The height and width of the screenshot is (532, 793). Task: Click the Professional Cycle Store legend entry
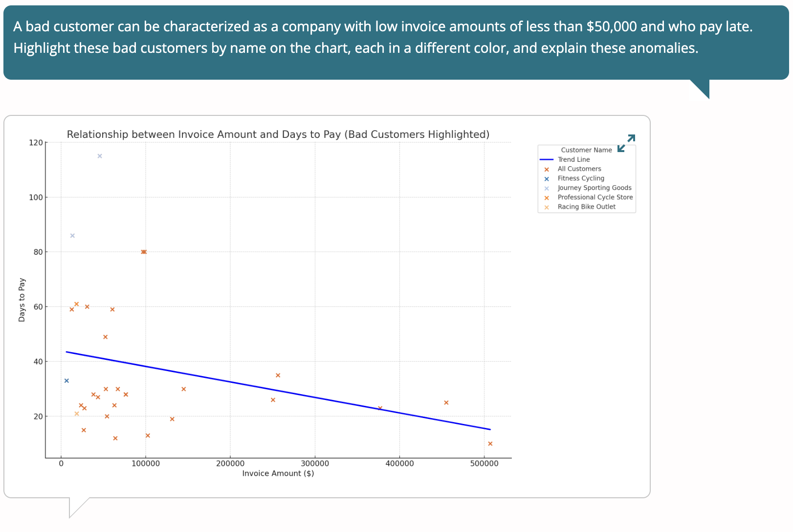coord(588,197)
